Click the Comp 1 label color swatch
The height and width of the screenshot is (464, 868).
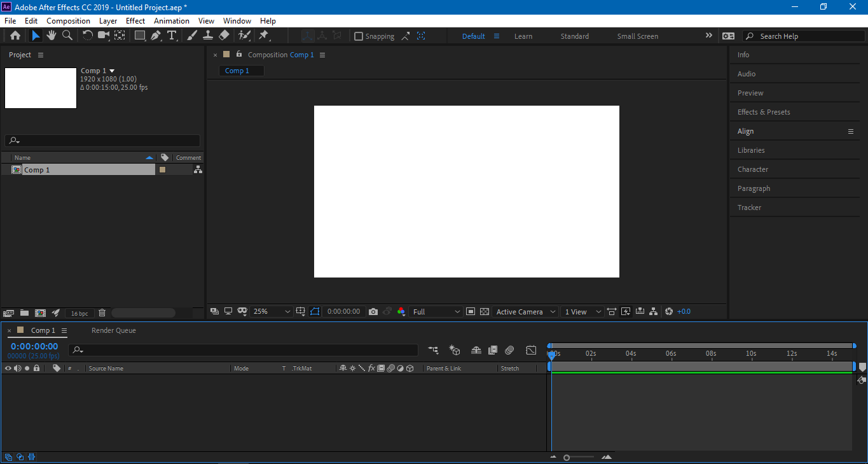[x=162, y=170]
